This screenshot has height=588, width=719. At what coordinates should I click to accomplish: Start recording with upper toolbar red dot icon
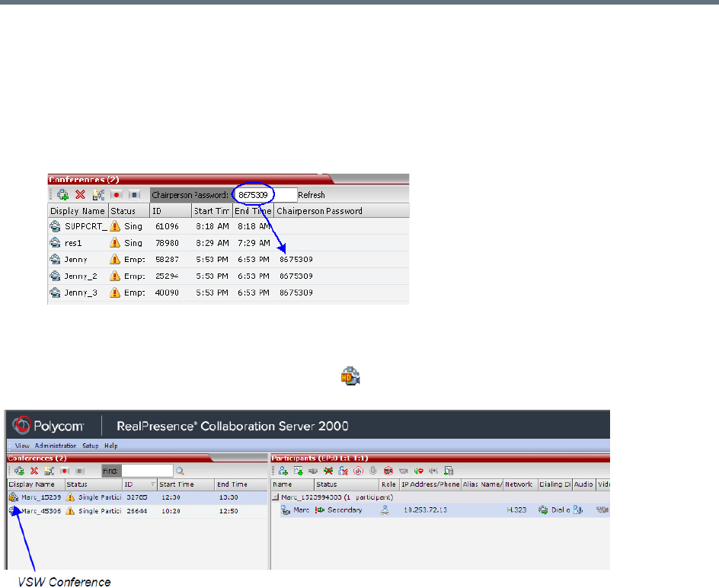point(117,195)
